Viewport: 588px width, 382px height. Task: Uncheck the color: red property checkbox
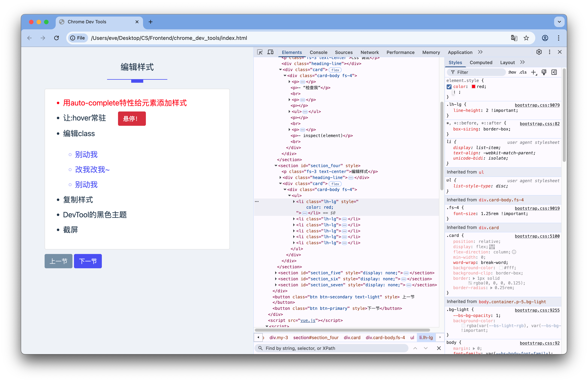(x=449, y=87)
